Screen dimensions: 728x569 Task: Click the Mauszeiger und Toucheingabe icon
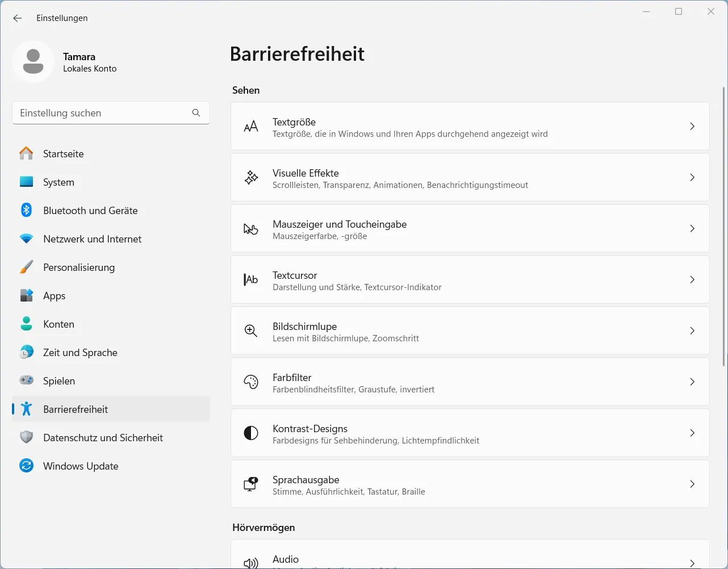pyautogui.click(x=251, y=229)
